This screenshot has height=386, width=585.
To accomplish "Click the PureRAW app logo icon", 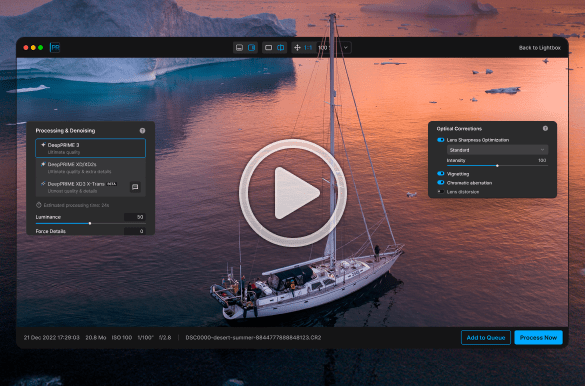I will pos(55,47).
